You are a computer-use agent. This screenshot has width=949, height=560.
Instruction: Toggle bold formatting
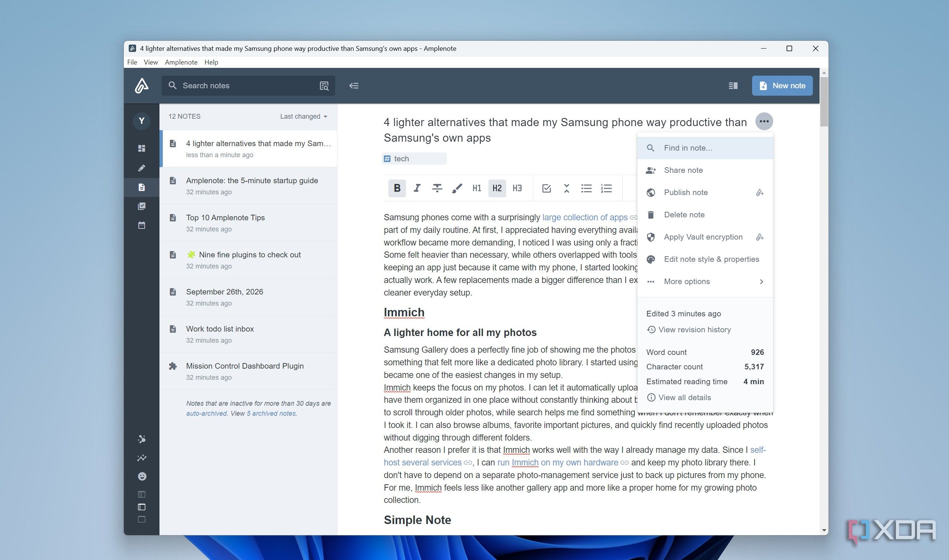pos(397,188)
